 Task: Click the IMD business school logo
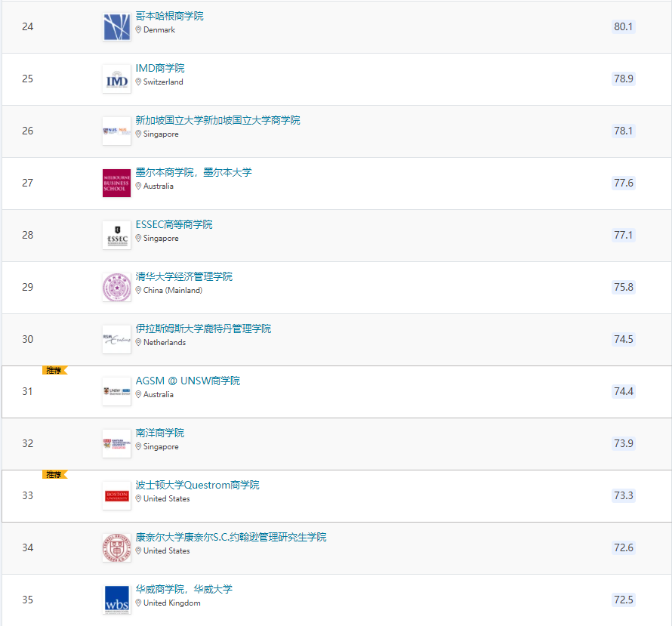click(x=116, y=79)
